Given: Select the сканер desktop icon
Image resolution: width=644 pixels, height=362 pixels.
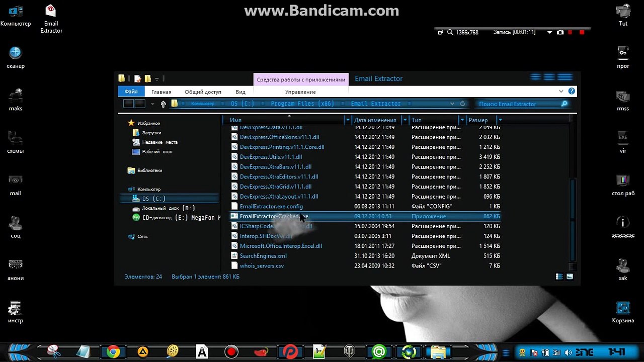Looking at the screenshot, I should pos(15,57).
